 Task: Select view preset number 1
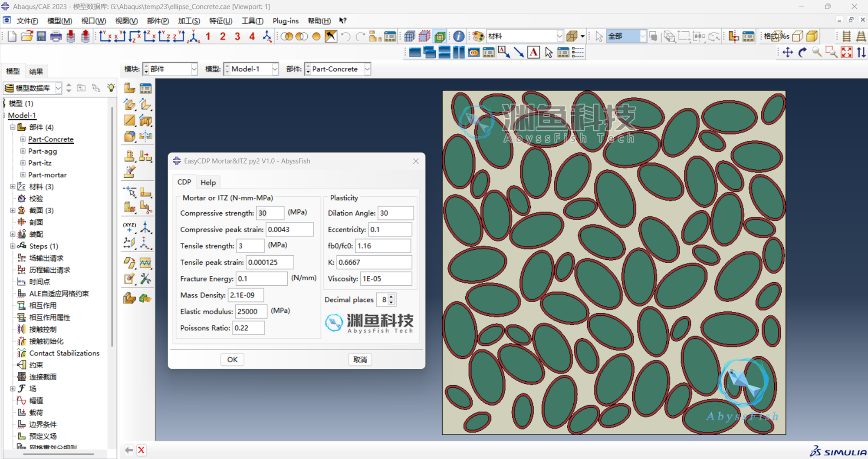click(x=208, y=36)
